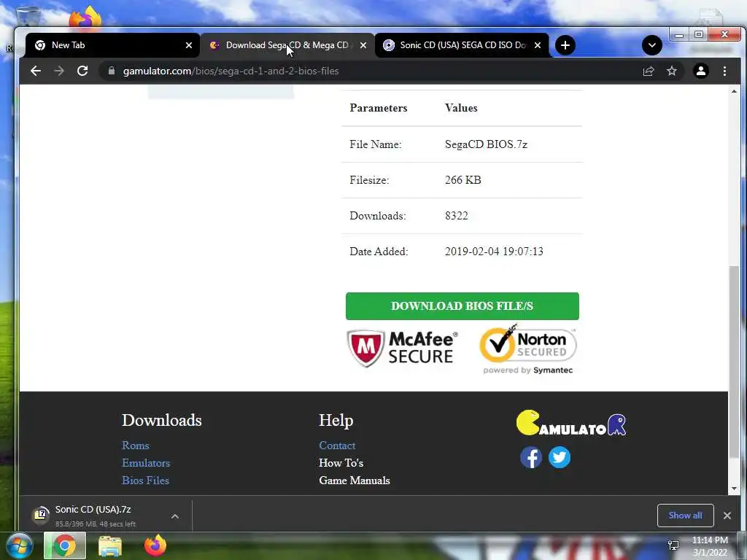Expand the Sonic CD download options chevron
This screenshot has width=747, height=560.
click(x=175, y=516)
